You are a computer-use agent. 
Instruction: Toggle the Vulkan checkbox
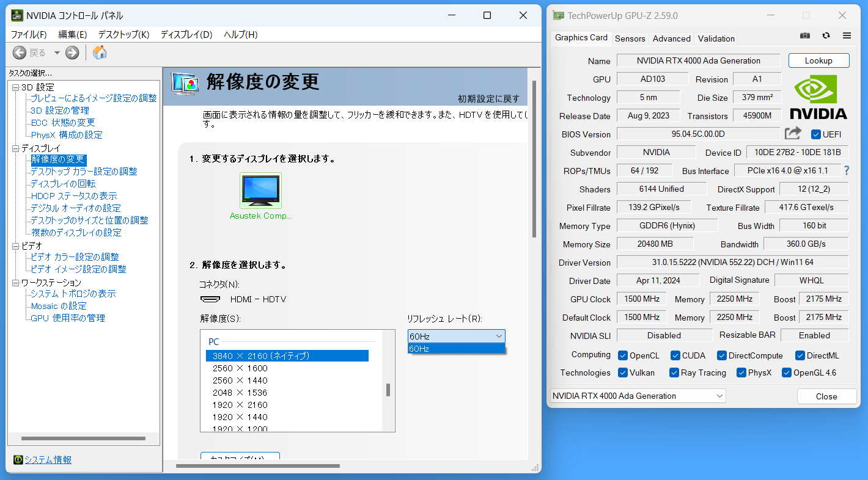click(623, 373)
